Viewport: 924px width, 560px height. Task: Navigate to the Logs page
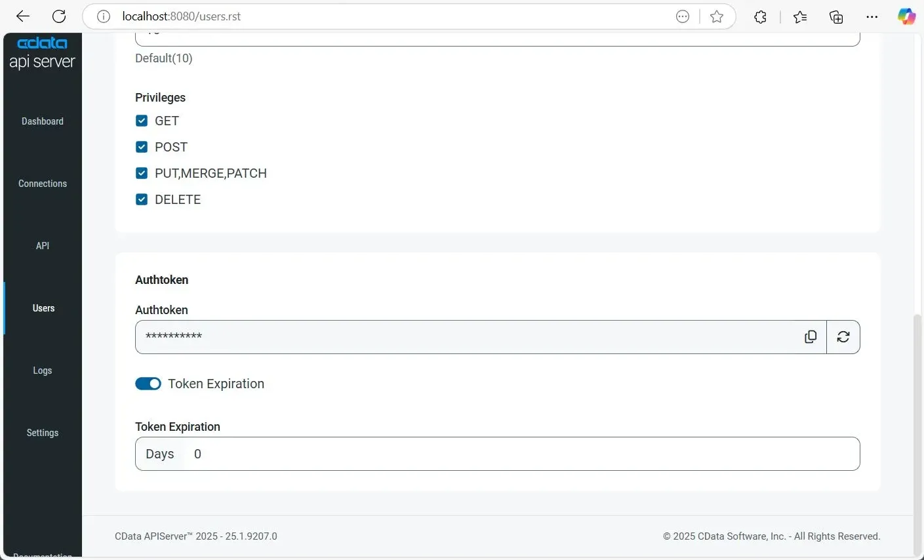[x=43, y=370]
